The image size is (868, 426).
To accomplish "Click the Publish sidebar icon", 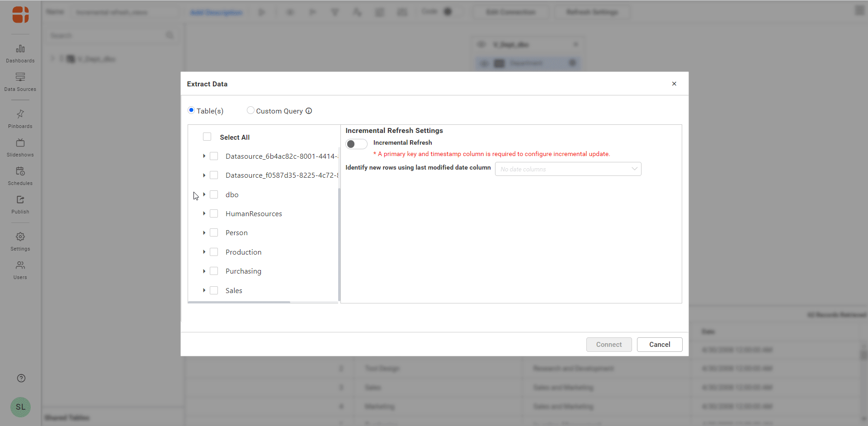I will pyautogui.click(x=20, y=204).
